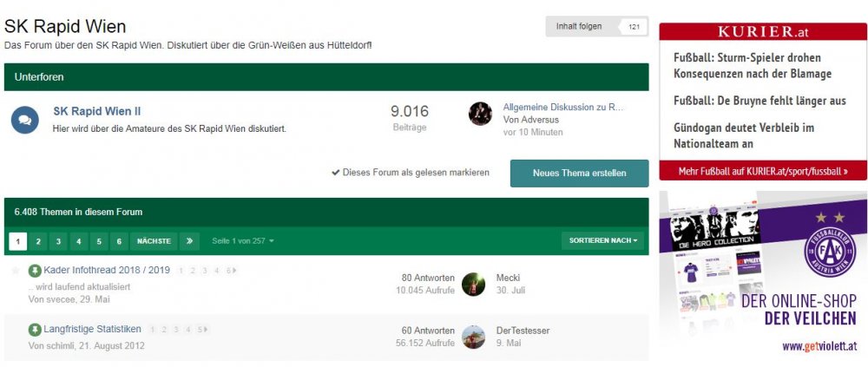Open Seite 1 von 257 dropdown
The width and height of the screenshot is (868, 367).
243,241
